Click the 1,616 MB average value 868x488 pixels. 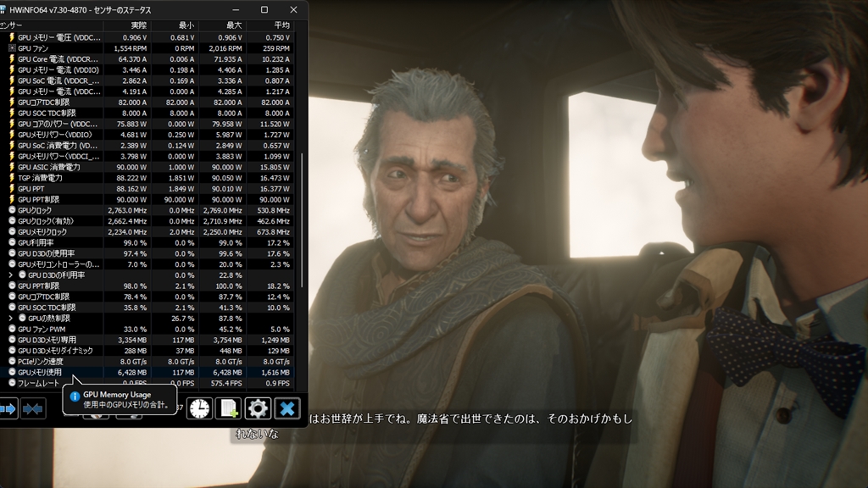275,373
